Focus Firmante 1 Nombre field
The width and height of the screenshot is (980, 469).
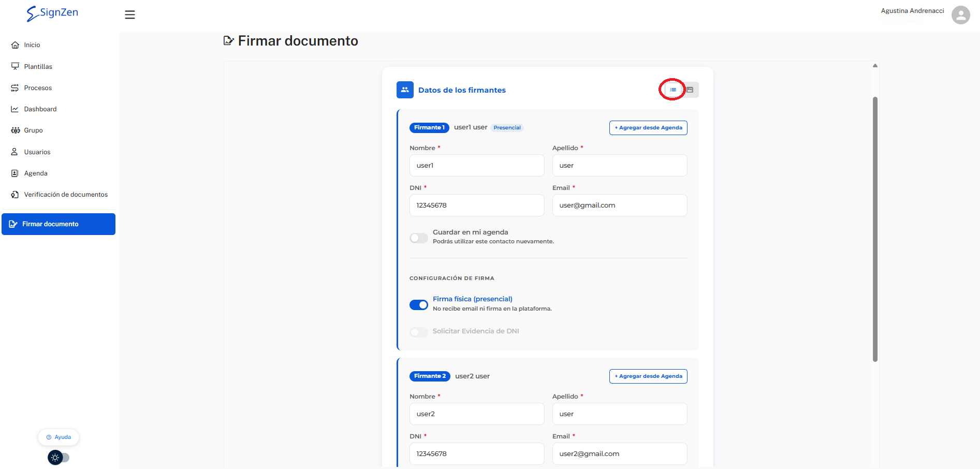point(477,166)
